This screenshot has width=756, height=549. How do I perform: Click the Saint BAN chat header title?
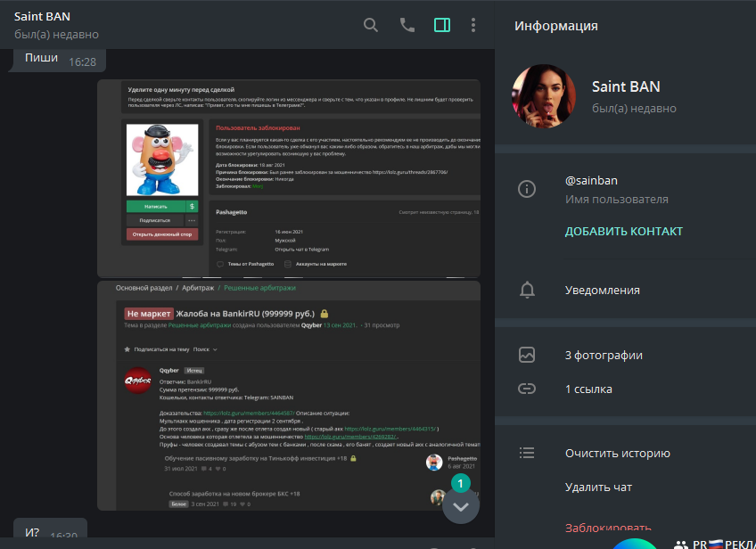tap(42, 16)
